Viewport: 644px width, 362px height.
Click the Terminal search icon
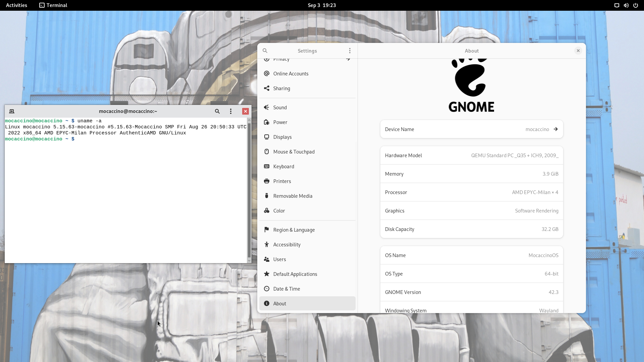click(217, 111)
